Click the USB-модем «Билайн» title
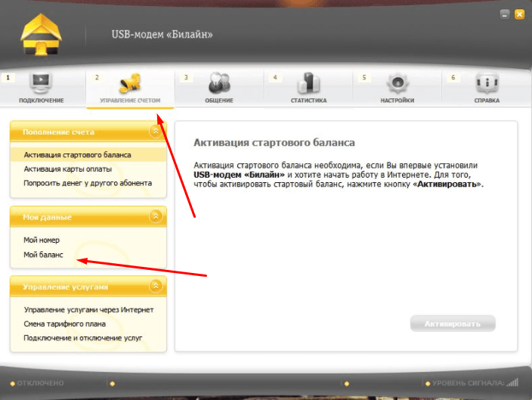 tap(162, 34)
